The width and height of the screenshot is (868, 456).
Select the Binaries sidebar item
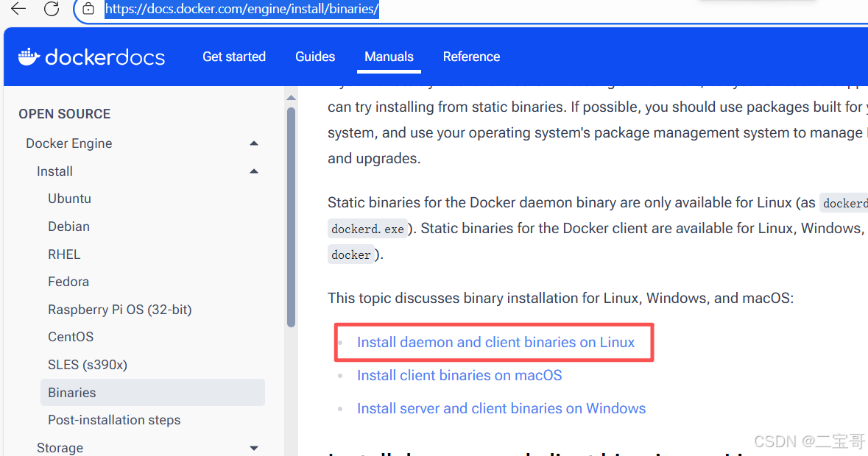click(x=153, y=393)
